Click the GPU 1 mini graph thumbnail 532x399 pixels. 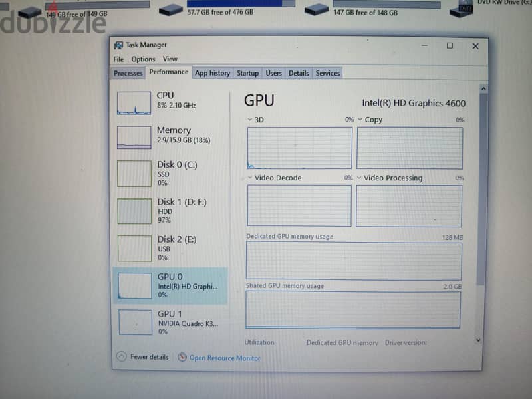pos(135,323)
